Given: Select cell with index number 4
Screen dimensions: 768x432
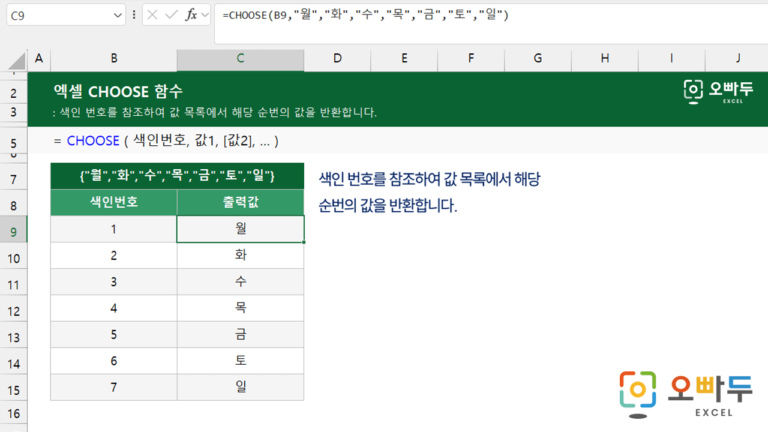Looking at the screenshot, I should 114,309.
